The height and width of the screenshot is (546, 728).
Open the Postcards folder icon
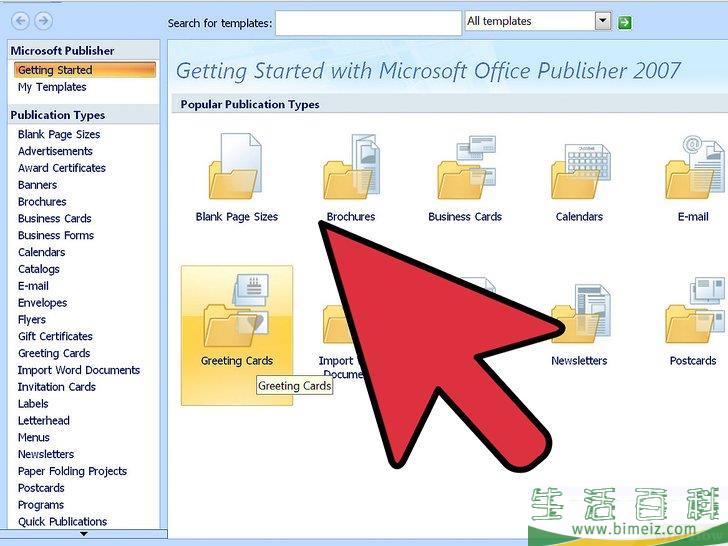(x=695, y=310)
